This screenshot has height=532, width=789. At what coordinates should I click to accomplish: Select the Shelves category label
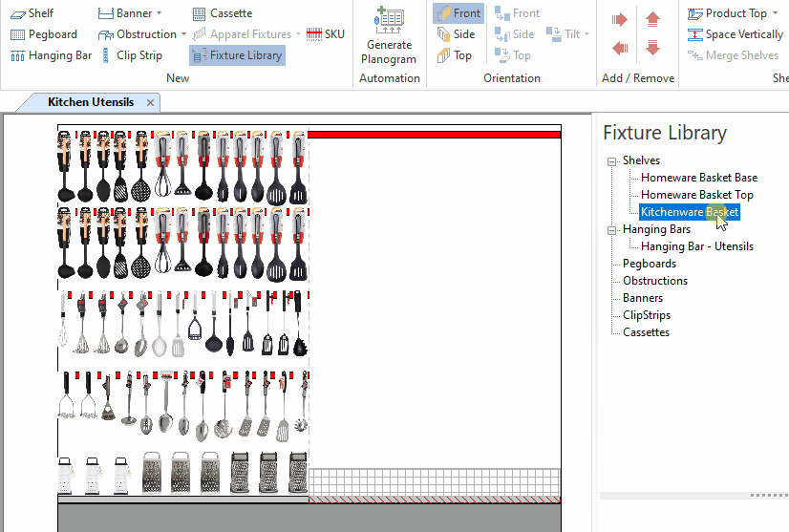coord(641,160)
